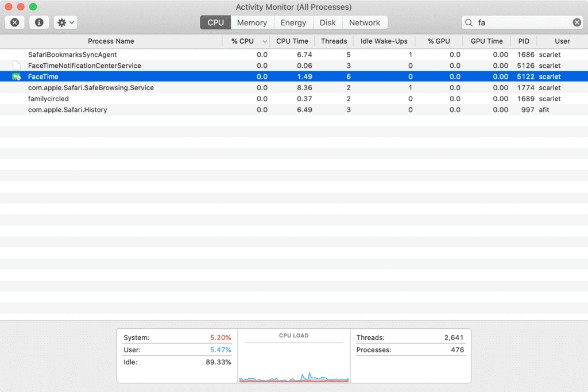
Task: Clear the search field with the X icon
Action: [x=577, y=22]
